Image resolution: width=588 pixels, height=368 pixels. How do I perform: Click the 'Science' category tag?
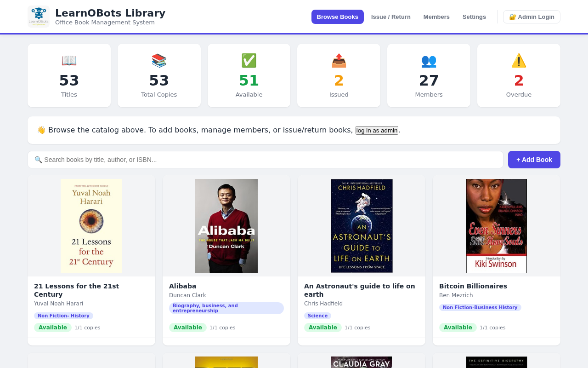point(317,316)
